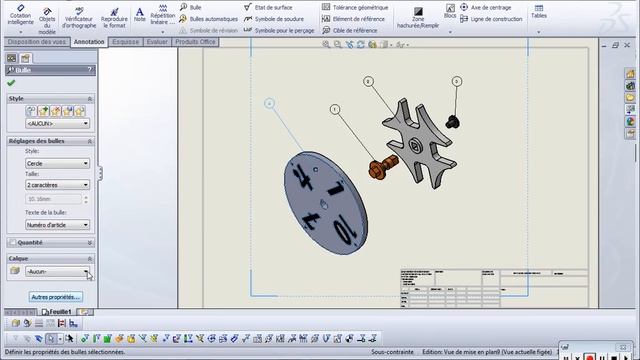Click the add style star icon
Screen dimensions: 640x360
tap(43, 111)
